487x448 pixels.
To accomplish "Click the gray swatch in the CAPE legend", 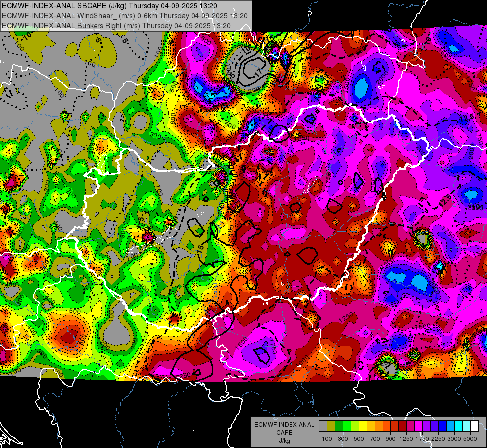I will (323, 426).
